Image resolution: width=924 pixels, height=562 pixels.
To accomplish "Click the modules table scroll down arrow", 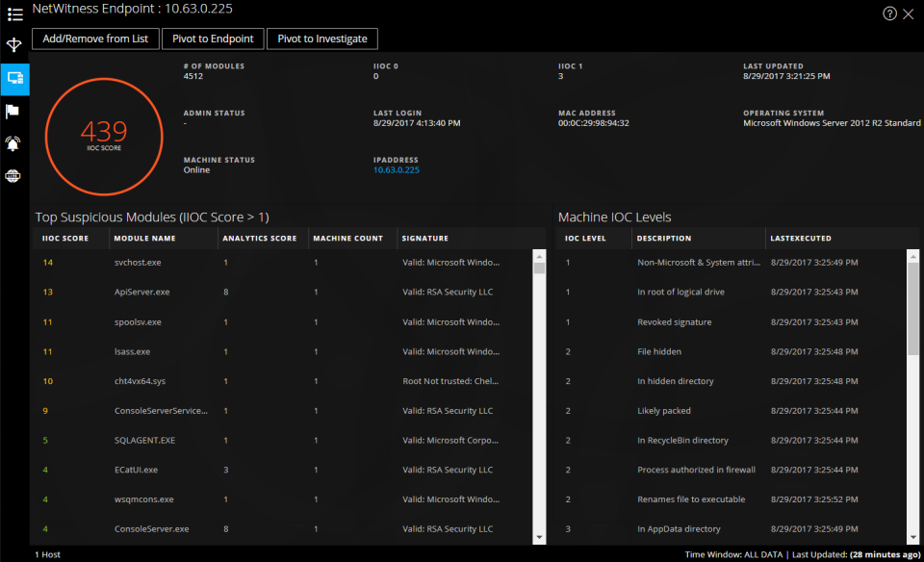I will [x=539, y=537].
